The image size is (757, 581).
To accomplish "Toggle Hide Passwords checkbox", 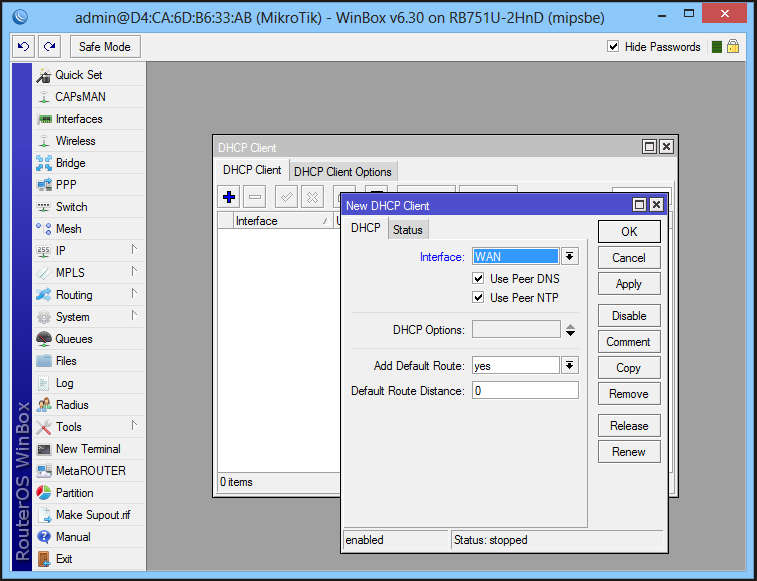I will (613, 46).
